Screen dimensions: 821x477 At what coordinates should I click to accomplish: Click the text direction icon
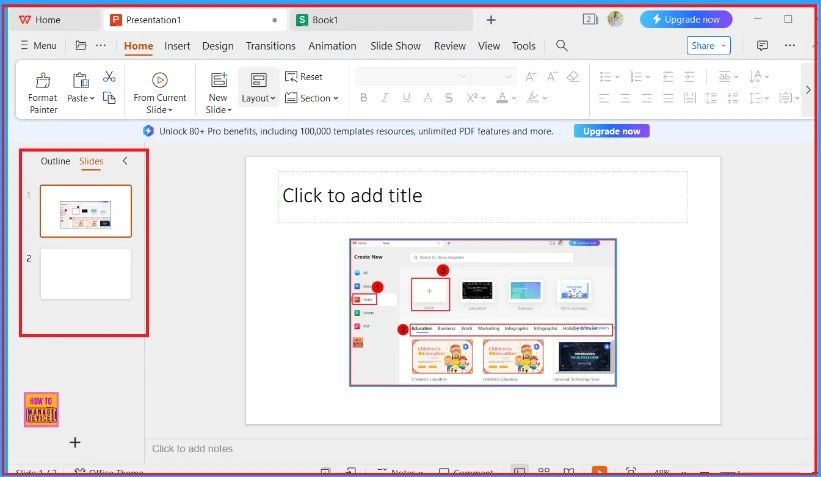click(755, 76)
